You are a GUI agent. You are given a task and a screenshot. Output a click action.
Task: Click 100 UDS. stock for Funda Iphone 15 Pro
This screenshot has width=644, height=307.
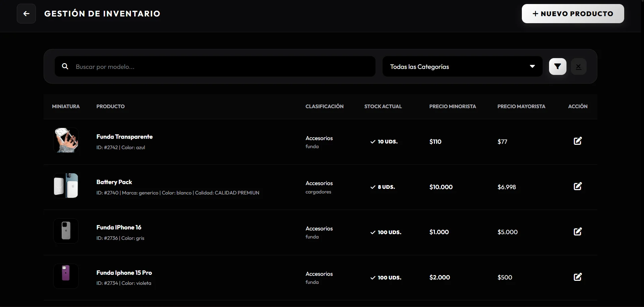pos(386,278)
